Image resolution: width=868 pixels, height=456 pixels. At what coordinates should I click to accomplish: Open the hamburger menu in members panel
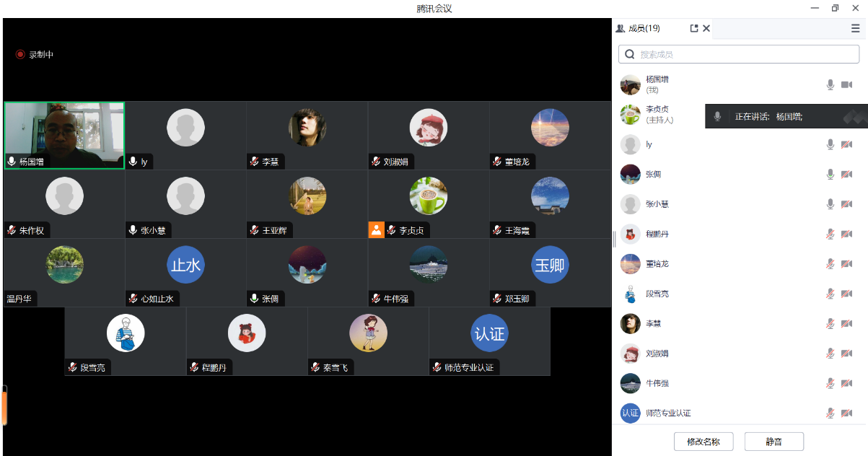tap(855, 28)
